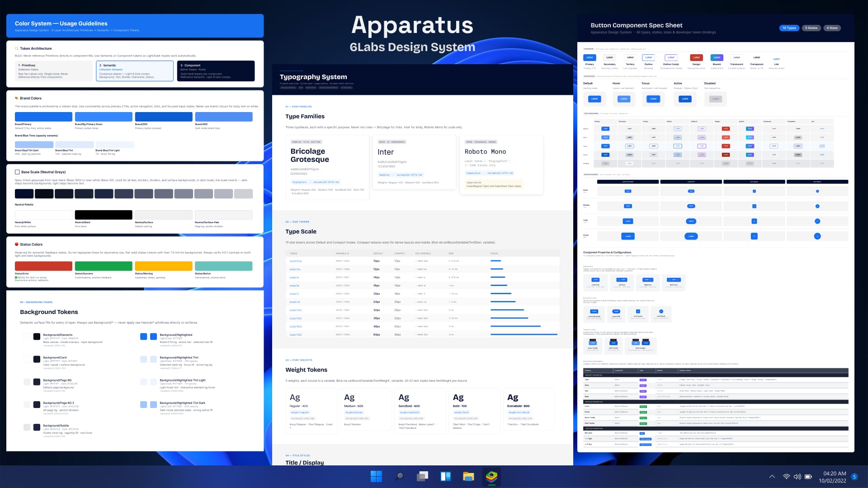Click the Primary type Label button
The width and height of the screenshot is (868, 488).
pos(590,57)
